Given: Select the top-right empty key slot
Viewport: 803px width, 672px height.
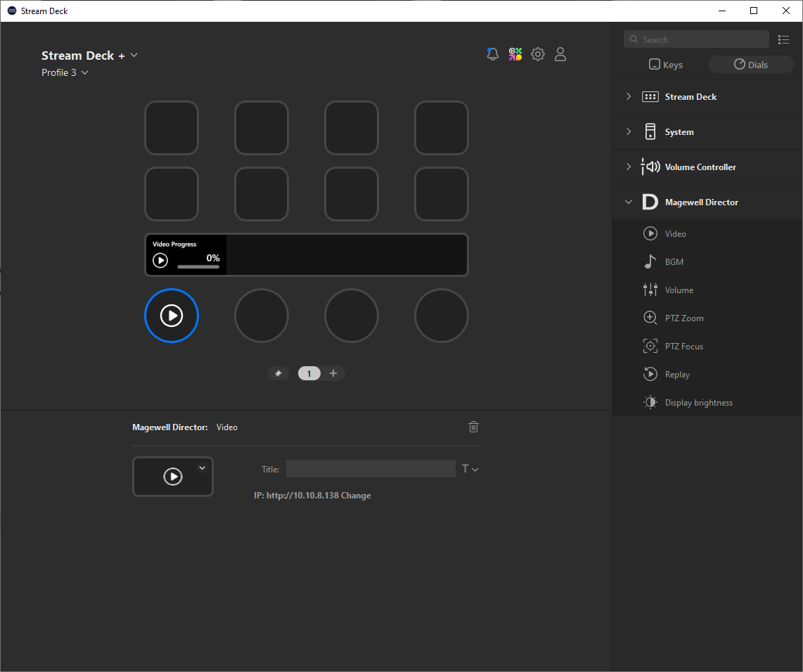Looking at the screenshot, I should pos(442,128).
